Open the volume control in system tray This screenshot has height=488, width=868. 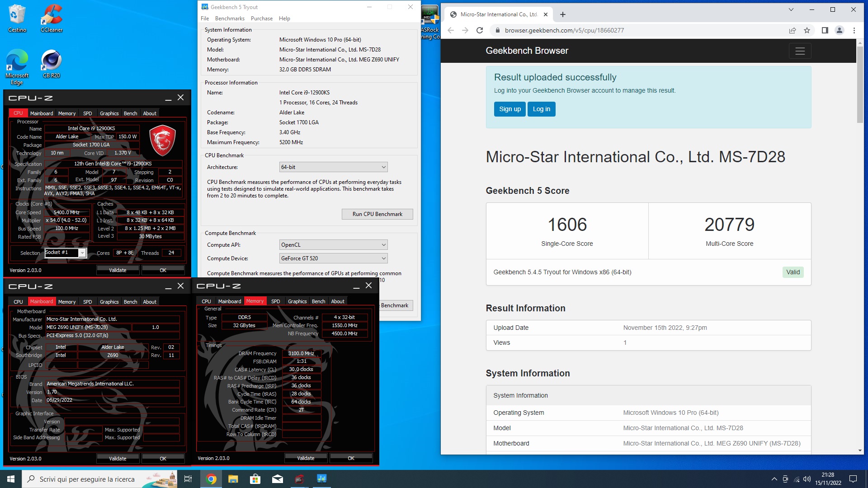click(807, 479)
